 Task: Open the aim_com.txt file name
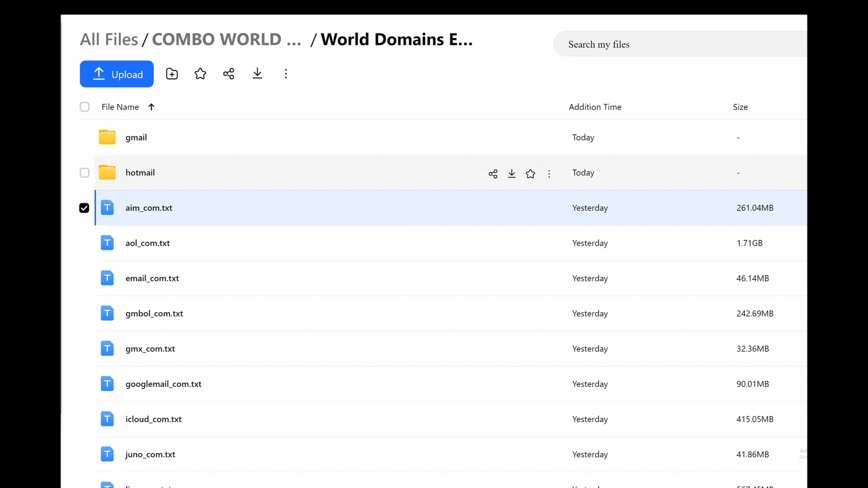[x=149, y=208]
